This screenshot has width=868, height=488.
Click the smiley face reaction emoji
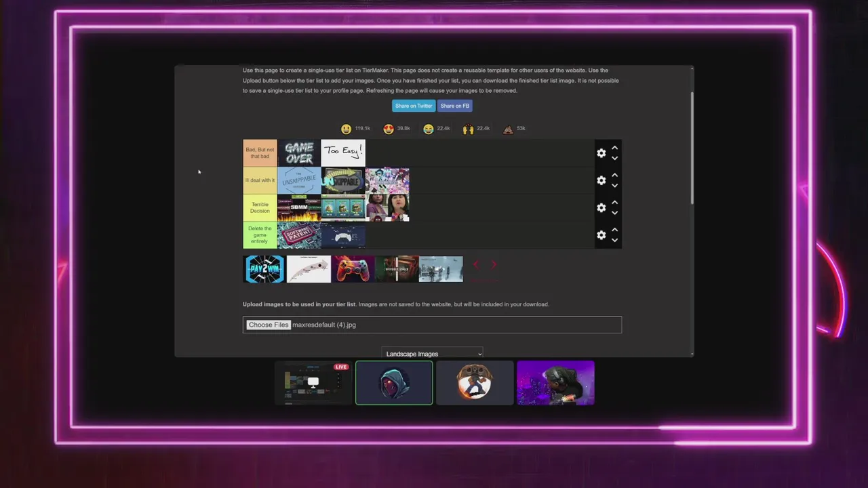pyautogui.click(x=347, y=129)
